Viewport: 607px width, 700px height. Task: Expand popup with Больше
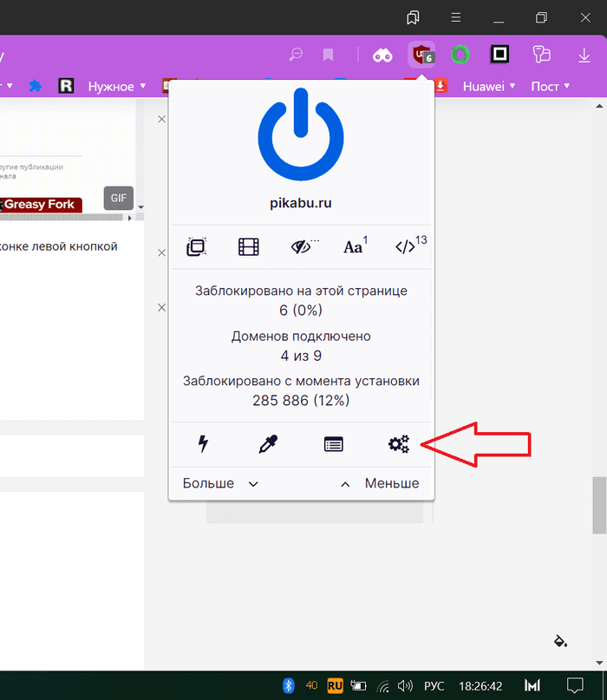[x=220, y=483]
